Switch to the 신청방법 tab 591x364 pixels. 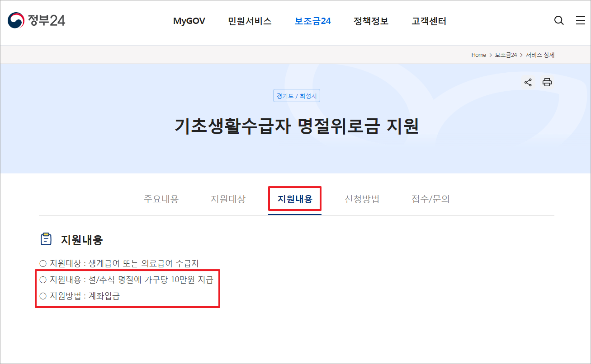click(361, 199)
